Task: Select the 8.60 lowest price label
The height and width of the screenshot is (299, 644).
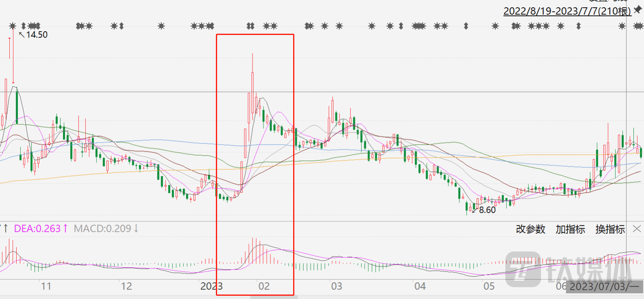Action: point(487,210)
